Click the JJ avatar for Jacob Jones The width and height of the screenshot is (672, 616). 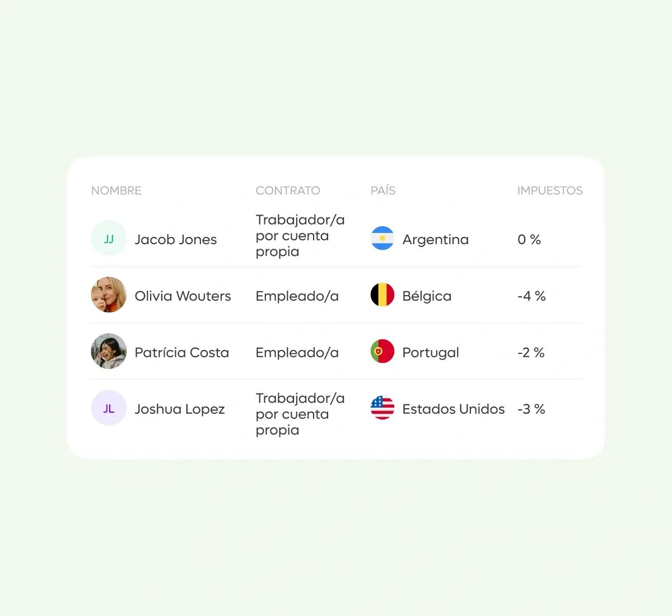109,239
